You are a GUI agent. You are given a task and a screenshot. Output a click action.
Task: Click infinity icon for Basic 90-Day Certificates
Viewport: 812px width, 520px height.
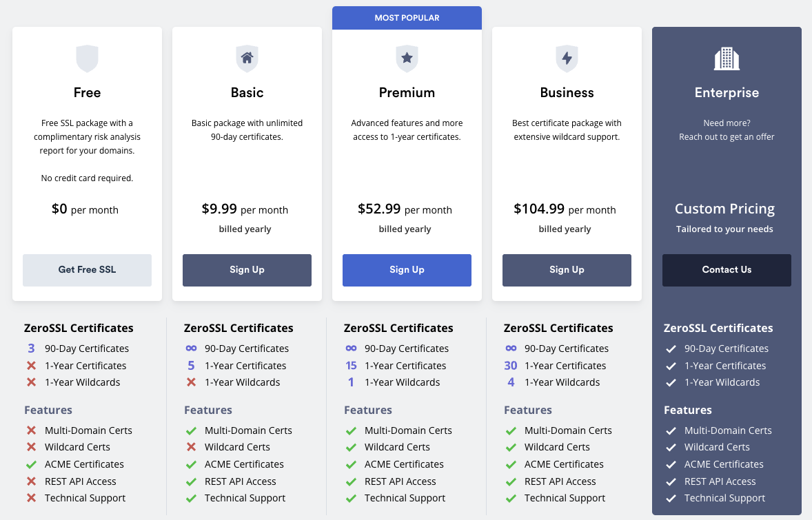191,349
